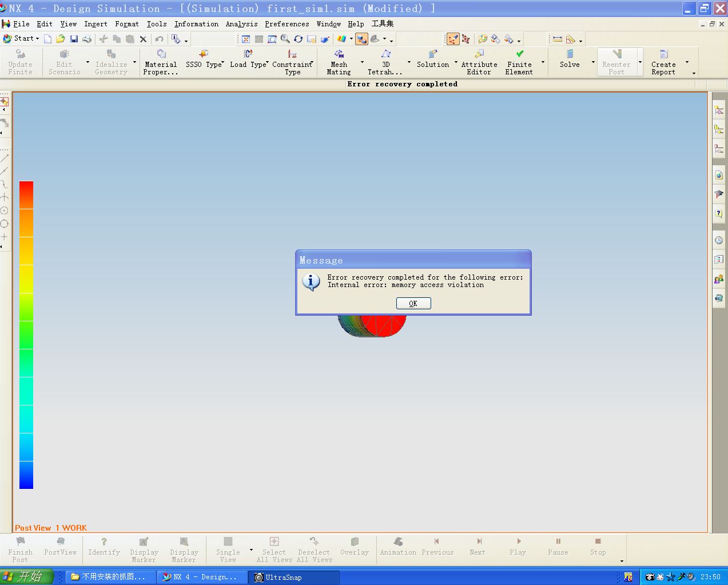Image resolution: width=728 pixels, height=585 pixels.
Task: Open the Information menu
Action: (196, 24)
